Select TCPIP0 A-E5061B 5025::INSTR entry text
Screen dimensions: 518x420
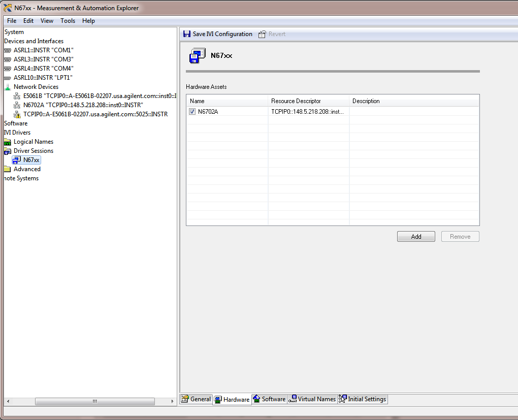click(x=95, y=114)
